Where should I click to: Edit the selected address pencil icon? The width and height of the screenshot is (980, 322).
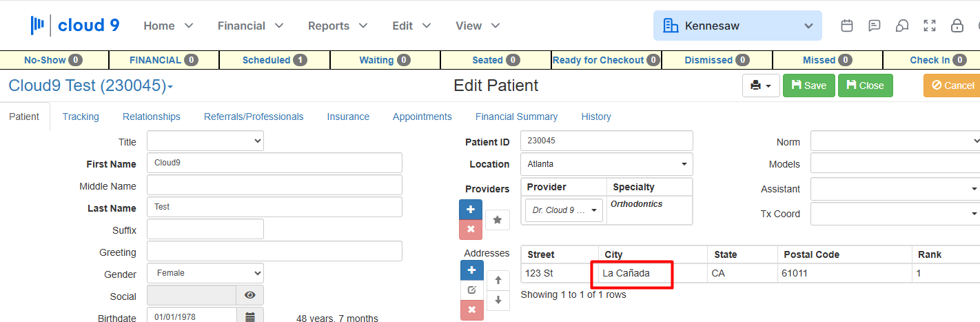pos(471,290)
